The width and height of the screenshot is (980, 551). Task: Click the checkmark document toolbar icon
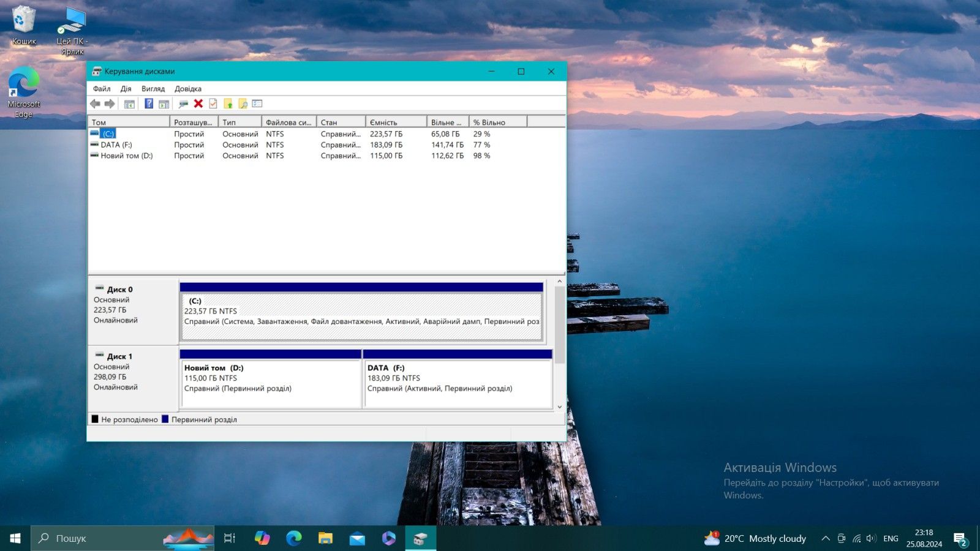pos(213,104)
